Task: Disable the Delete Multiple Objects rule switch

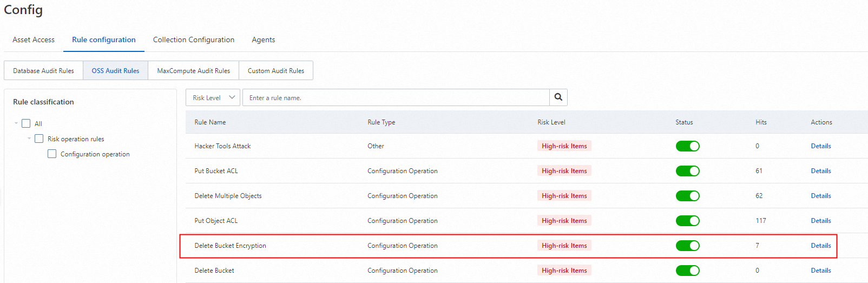Action: click(687, 196)
